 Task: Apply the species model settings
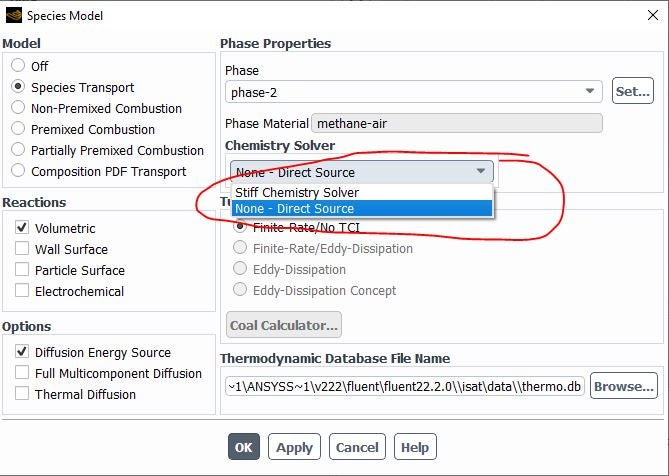294,447
